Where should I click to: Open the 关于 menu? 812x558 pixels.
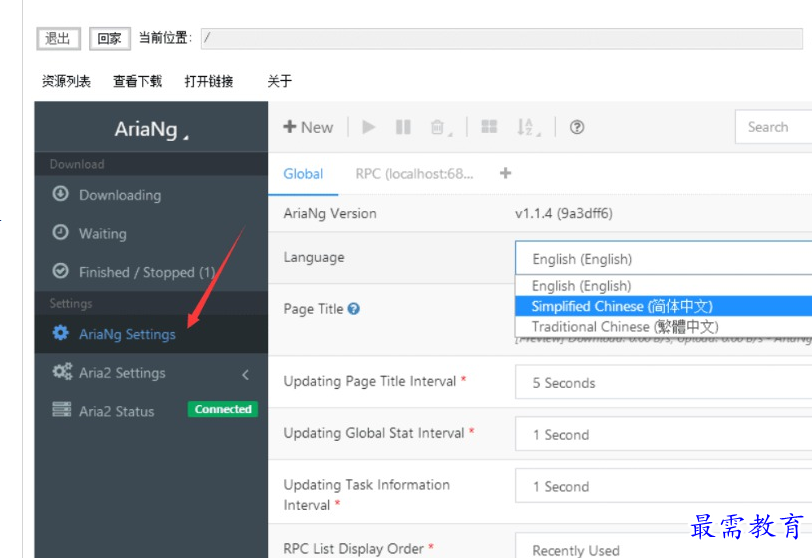click(x=280, y=81)
